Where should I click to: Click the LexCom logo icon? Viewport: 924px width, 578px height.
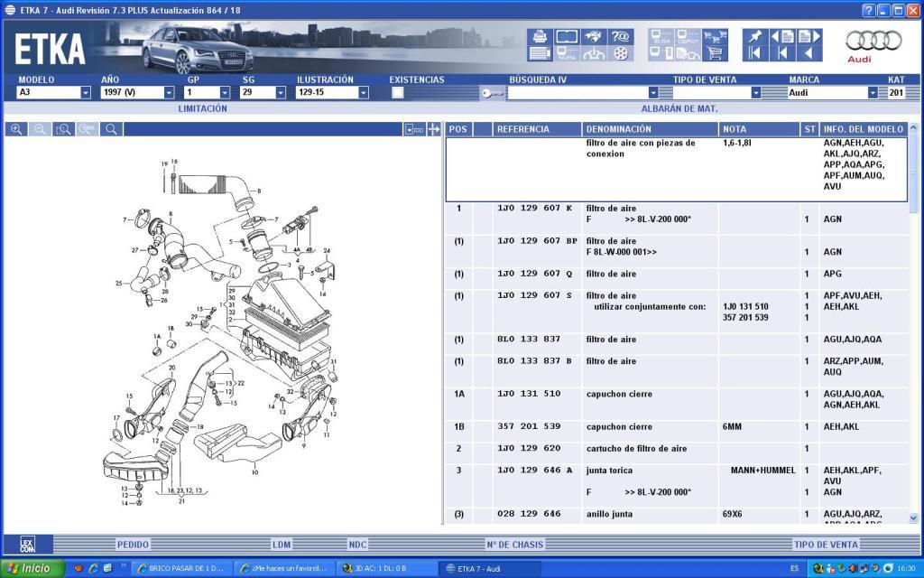28,544
